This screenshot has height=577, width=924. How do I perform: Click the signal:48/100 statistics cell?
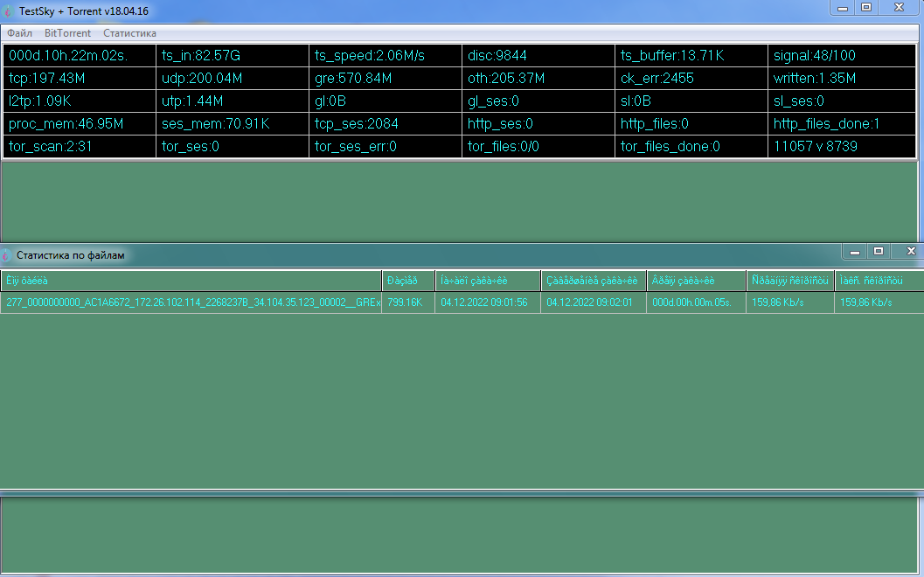pos(843,56)
